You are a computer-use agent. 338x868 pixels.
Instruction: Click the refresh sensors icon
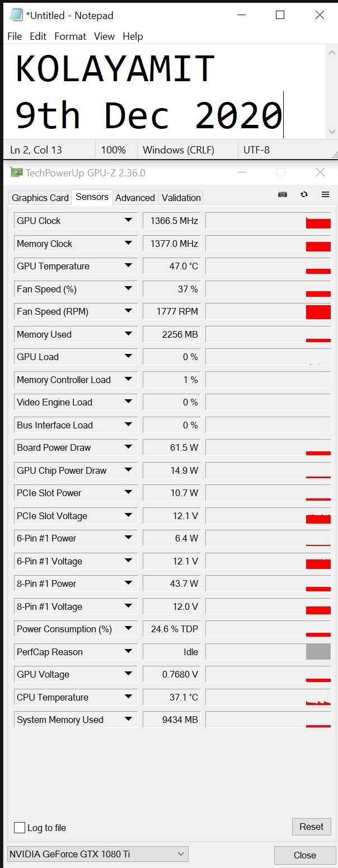(x=304, y=194)
